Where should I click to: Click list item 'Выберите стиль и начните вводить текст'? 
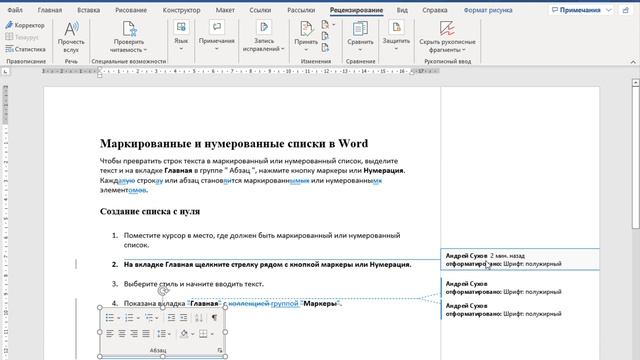[193, 284]
